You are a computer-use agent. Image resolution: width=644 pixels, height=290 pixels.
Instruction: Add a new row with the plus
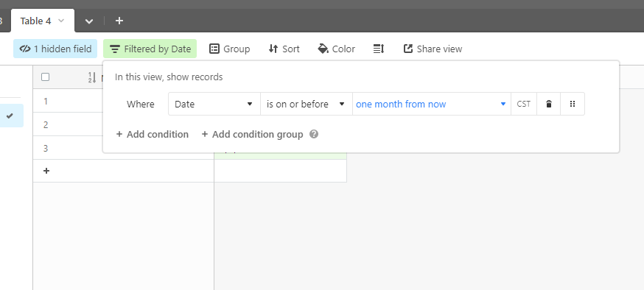click(x=46, y=171)
